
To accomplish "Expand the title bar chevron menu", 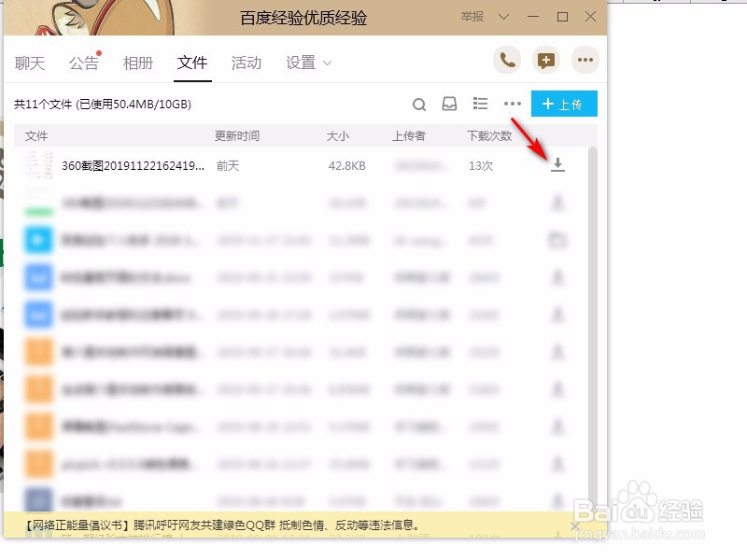I will click(x=503, y=17).
